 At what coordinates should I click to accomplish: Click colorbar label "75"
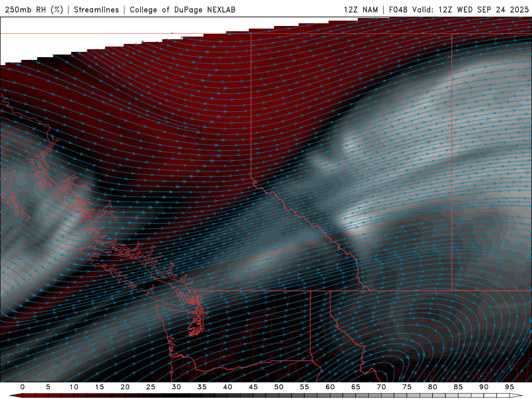pos(407,387)
